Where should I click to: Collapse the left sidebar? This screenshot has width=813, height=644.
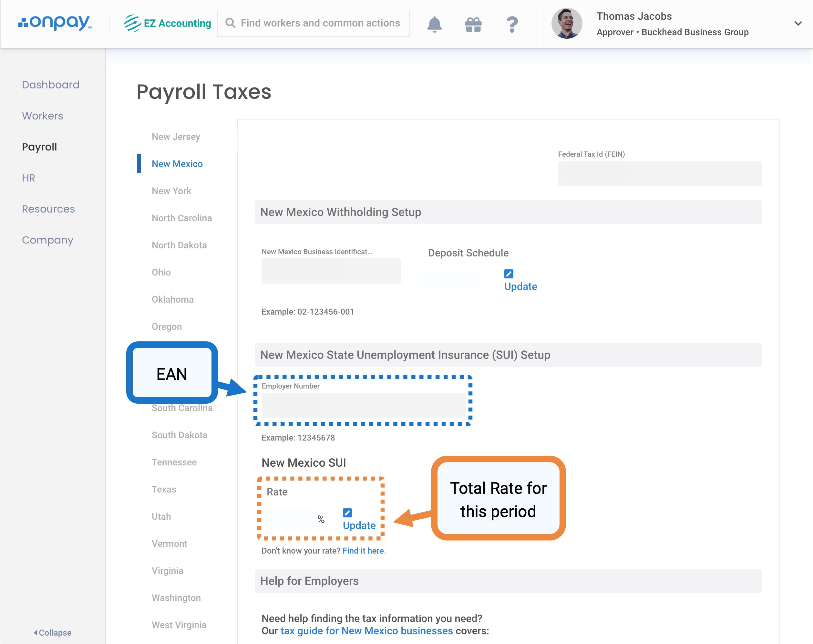click(x=53, y=632)
